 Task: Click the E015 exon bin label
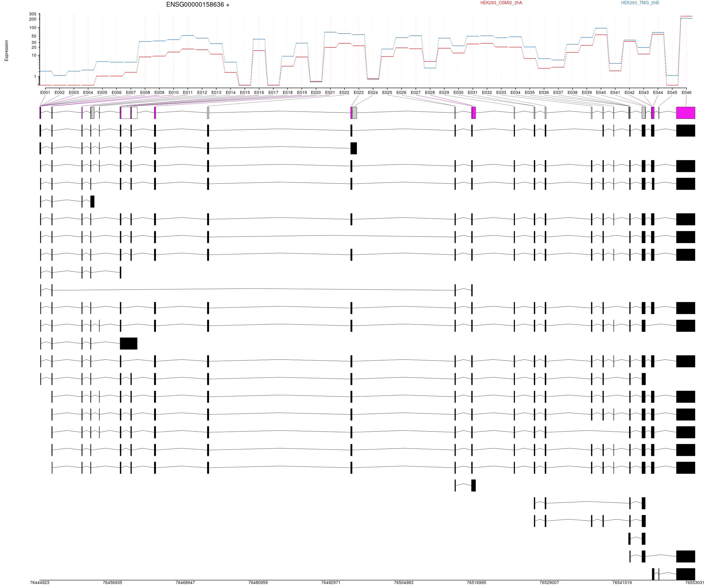pyautogui.click(x=245, y=92)
